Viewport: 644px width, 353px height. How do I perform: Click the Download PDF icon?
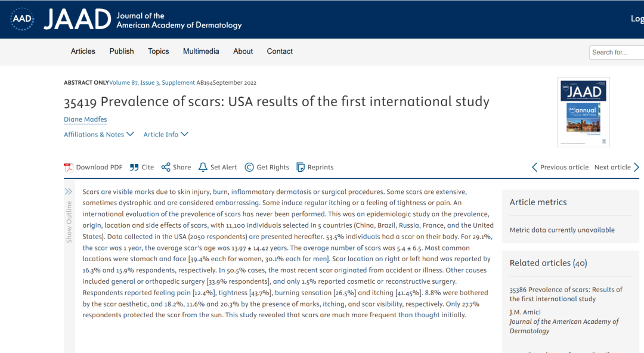click(68, 167)
